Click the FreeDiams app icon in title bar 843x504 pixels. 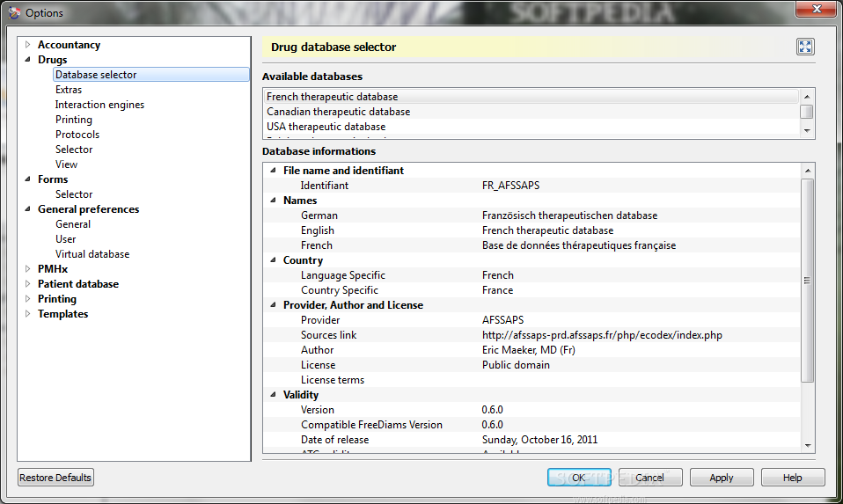pyautogui.click(x=14, y=12)
